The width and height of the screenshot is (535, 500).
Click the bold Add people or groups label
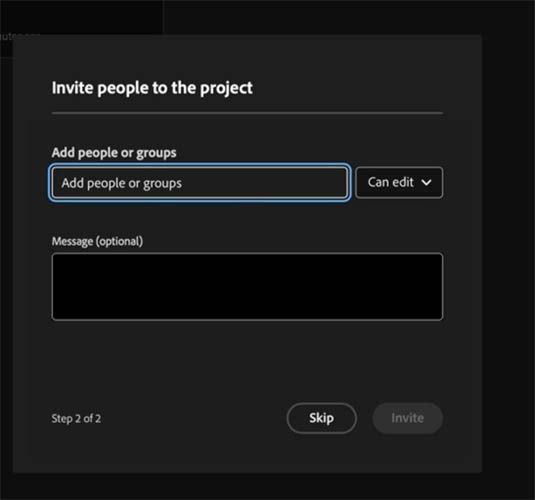click(114, 153)
